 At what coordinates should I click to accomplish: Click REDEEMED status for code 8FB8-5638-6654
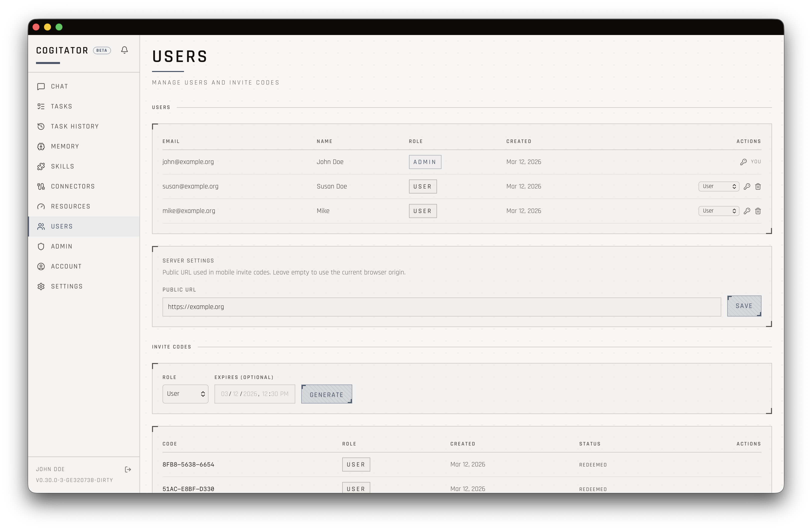(593, 465)
